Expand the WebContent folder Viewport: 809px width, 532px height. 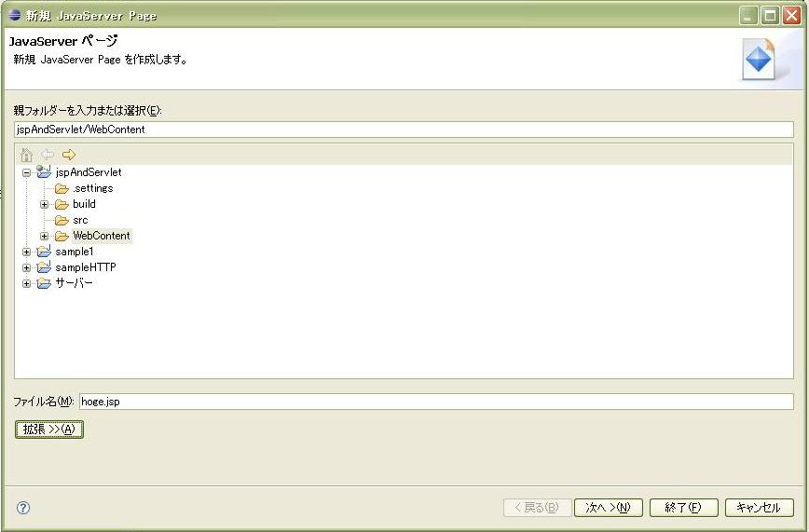[x=45, y=237]
